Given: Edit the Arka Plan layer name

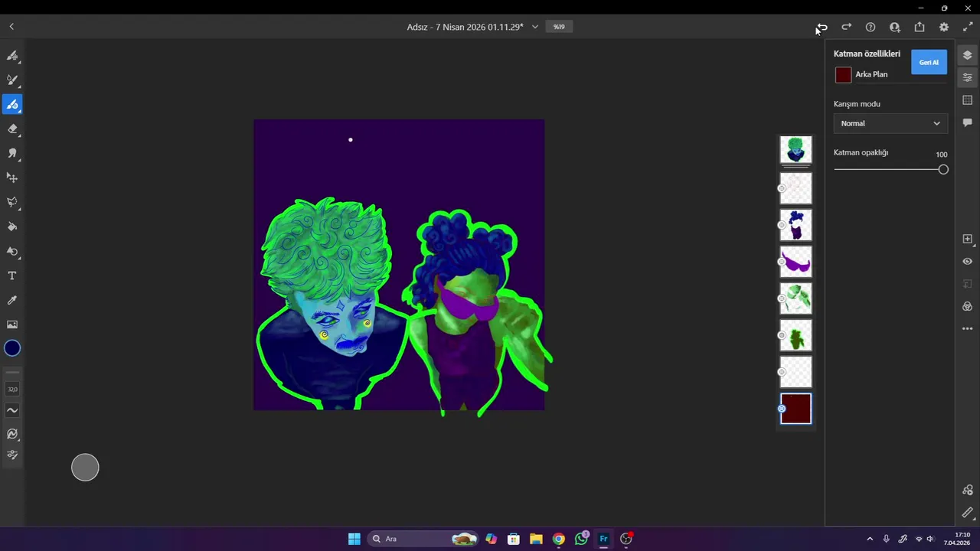Looking at the screenshot, I should tap(871, 75).
